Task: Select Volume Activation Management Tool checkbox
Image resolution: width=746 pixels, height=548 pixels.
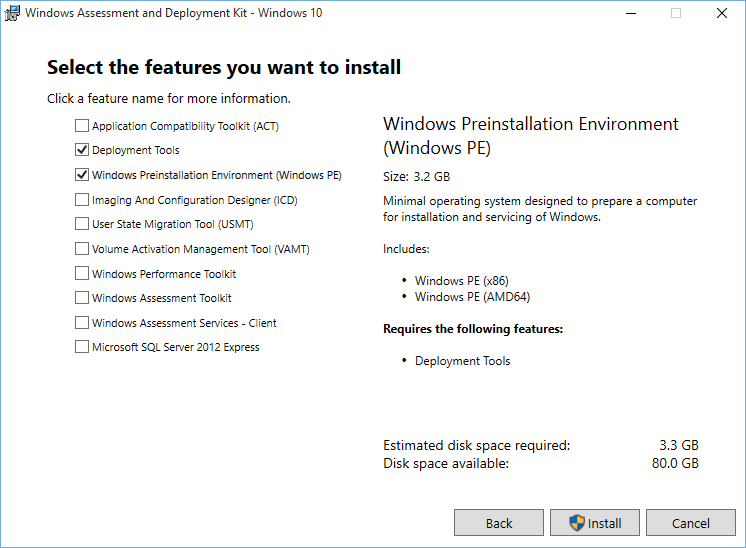Action: point(82,249)
